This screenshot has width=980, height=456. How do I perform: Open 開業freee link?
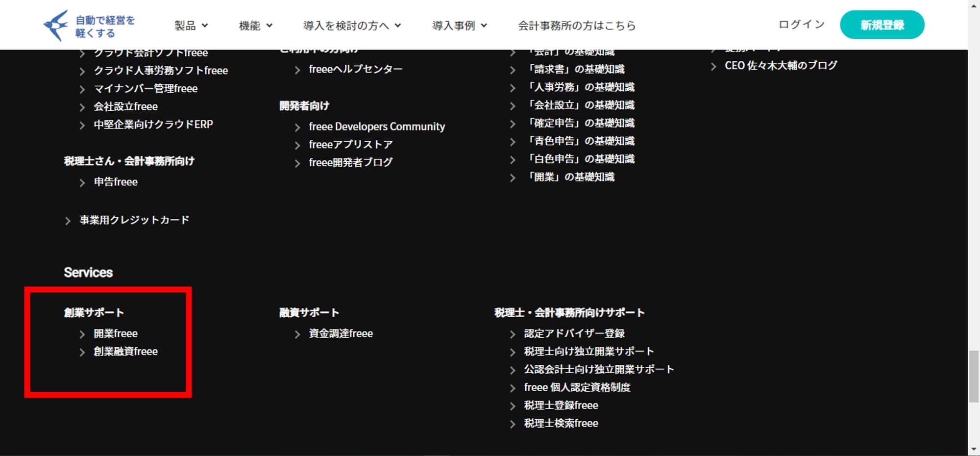coord(116,333)
